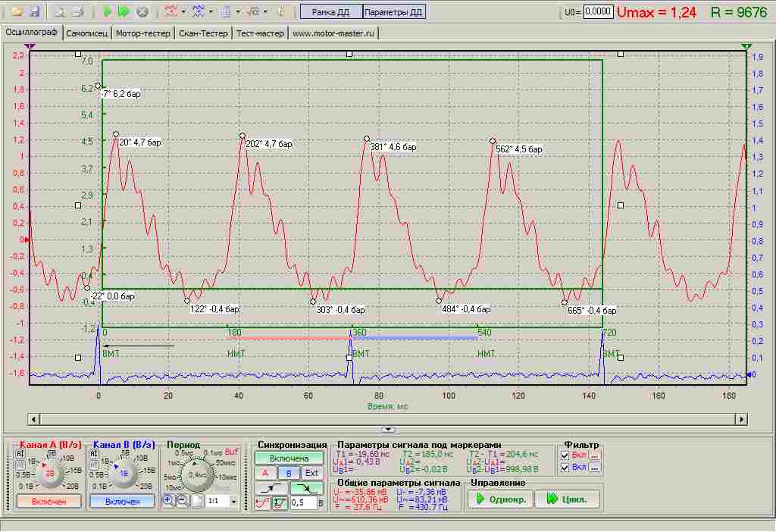This screenshot has width=776, height=532.
Task: Open the dropdown arrow beside the blue waveform tool
Action: (x=211, y=11)
